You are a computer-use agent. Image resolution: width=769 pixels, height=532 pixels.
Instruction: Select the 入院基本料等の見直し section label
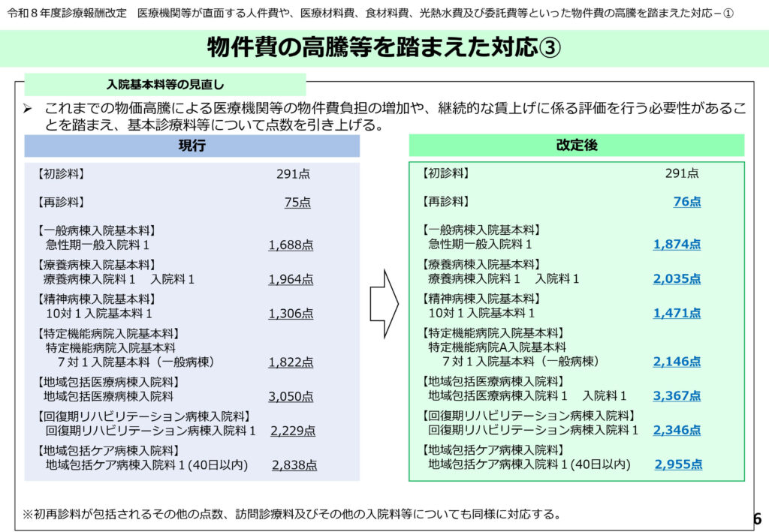[165, 84]
